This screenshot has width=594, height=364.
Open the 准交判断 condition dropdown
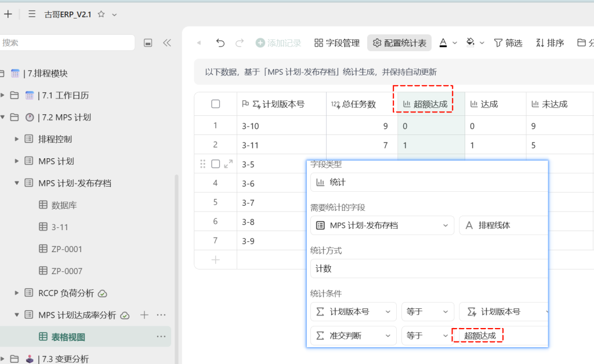pyautogui.click(x=353, y=336)
